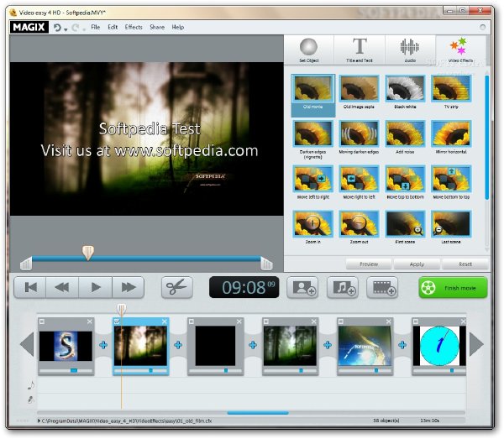Select the Move left to right effect
Viewport: 504px width, 439px height.
[x=312, y=183]
